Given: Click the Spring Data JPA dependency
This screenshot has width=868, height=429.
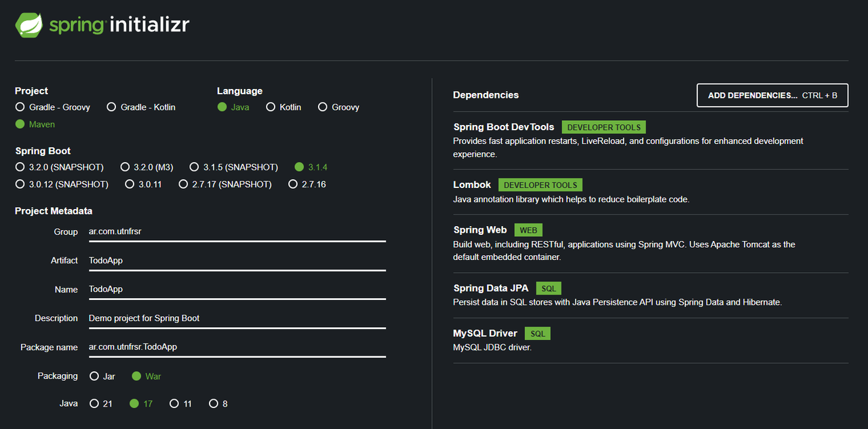Looking at the screenshot, I should tap(490, 288).
